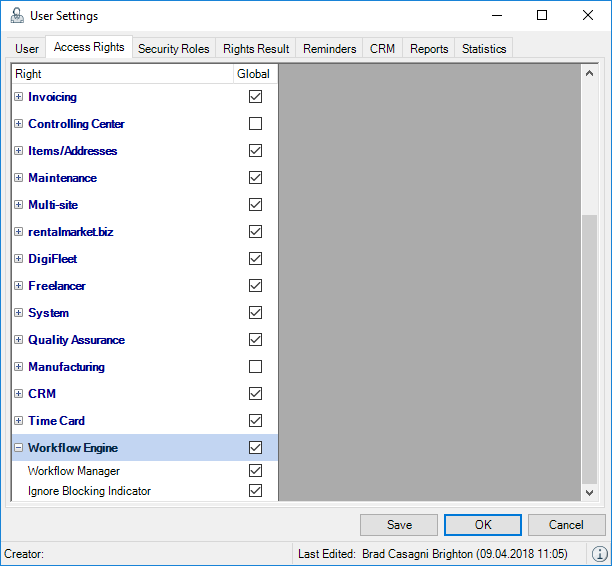
Task: Go to the Statistics tab
Action: [484, 48]
